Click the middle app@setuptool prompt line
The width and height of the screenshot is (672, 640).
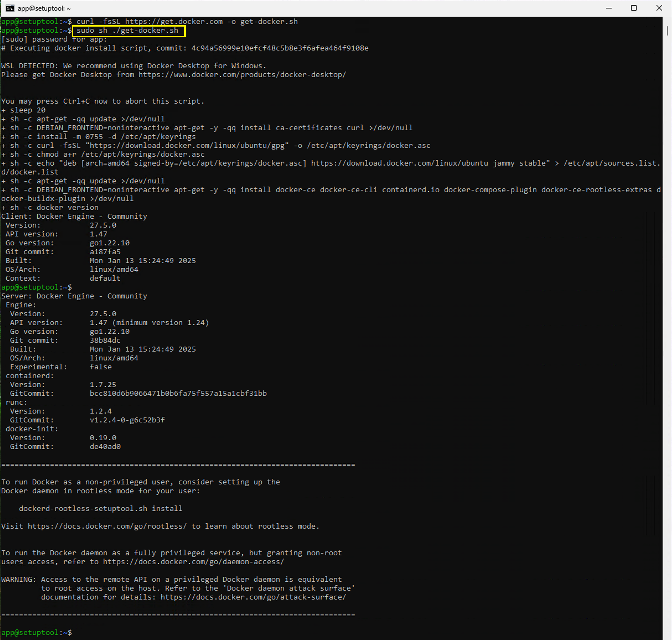[37, 287]
